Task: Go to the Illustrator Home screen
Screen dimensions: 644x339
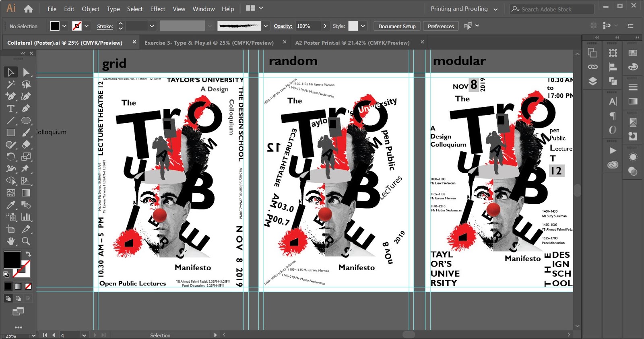Action: click(28, 8)
